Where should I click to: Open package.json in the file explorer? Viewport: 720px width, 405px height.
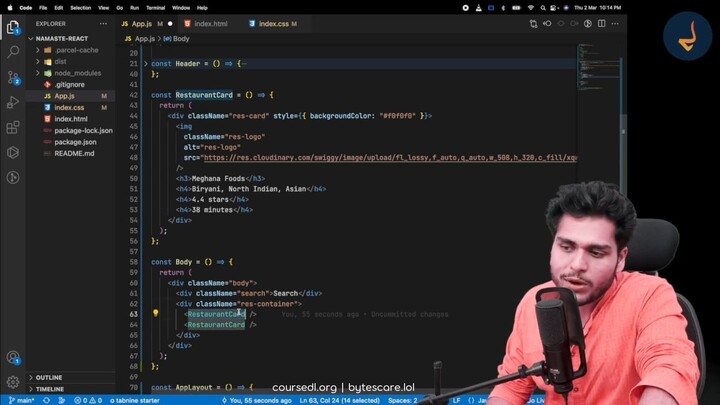(x=75, y=142)
